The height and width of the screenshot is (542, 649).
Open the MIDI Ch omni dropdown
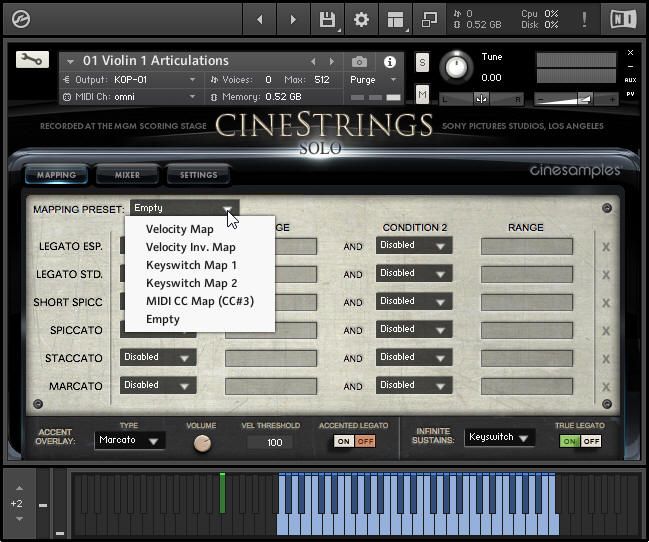coord(130,97)
